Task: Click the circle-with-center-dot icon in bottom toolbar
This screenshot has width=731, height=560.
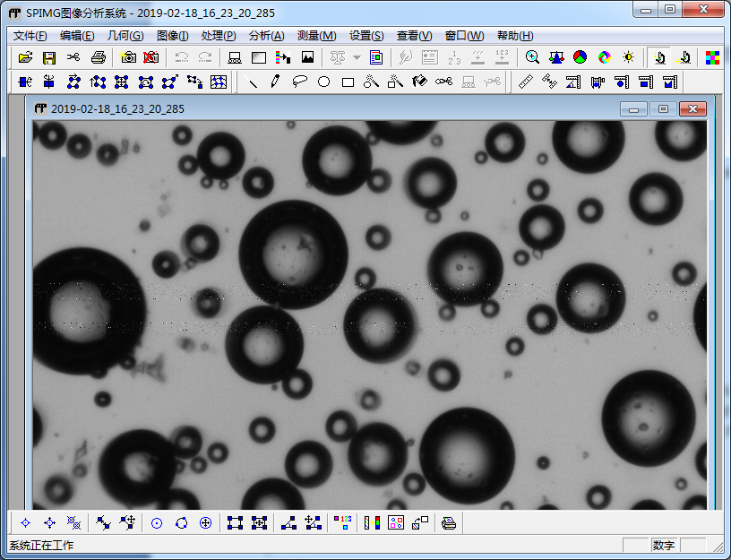Action: [157, 523]
